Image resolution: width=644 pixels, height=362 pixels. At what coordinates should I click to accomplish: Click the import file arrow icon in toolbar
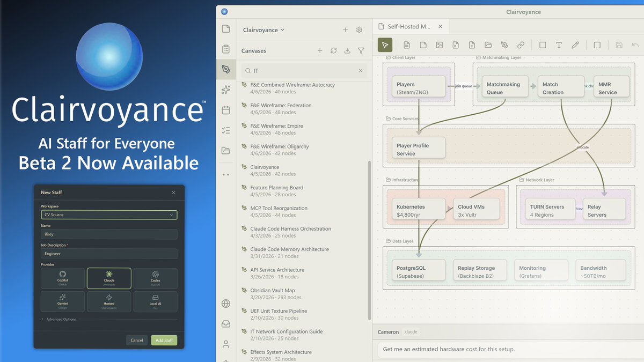455,45
